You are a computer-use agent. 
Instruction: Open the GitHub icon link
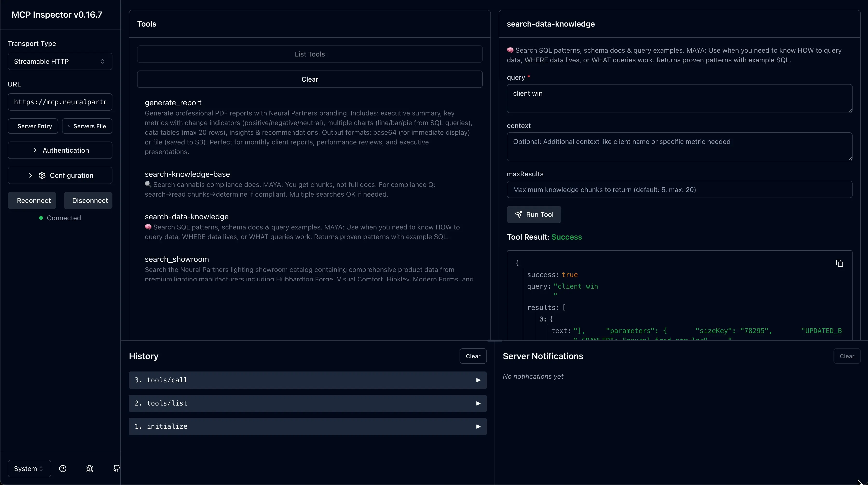point(116,469)
